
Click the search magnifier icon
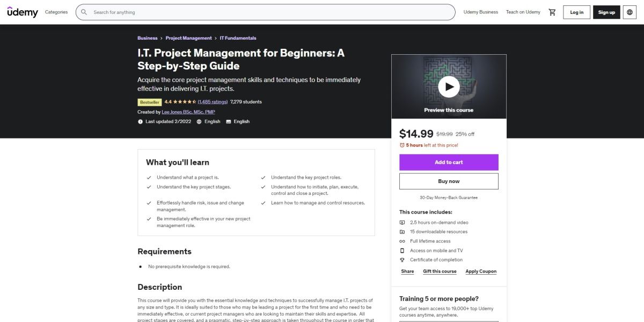click(84, 12)
